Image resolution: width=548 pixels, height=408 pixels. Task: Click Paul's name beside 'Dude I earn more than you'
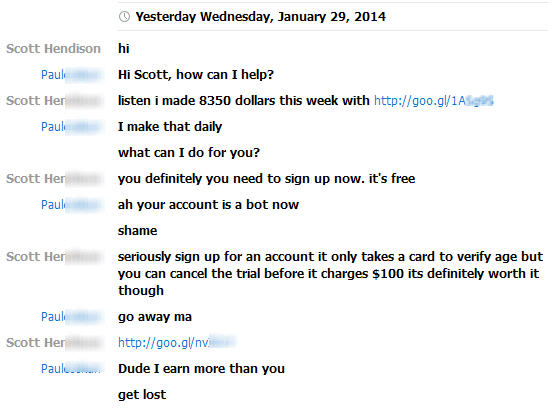tap(72, 368)
